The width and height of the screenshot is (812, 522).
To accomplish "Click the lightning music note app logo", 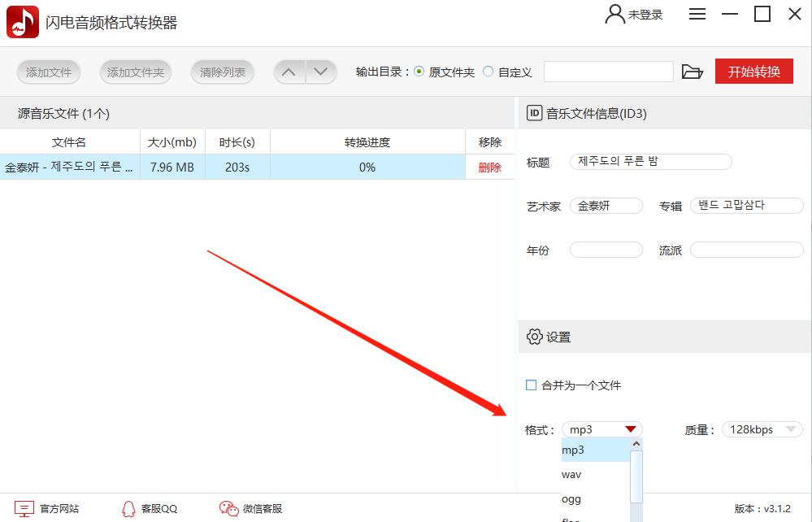I will pyautogui.click(x=22, y=21).
